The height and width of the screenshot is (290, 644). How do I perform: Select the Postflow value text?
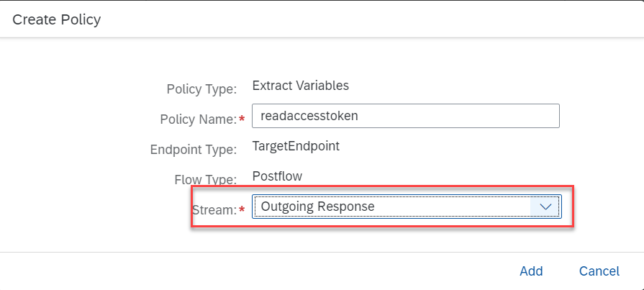[x=278, y=176]
